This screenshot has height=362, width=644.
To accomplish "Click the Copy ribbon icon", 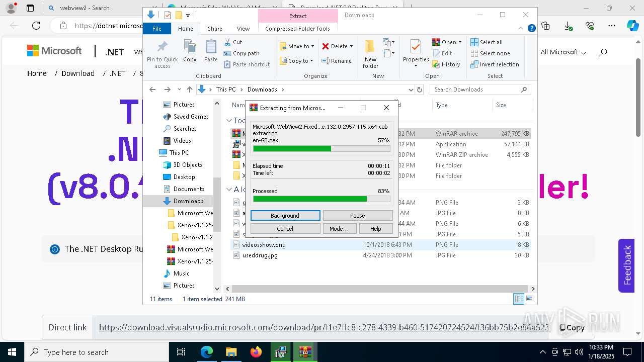I will [190, 51].
